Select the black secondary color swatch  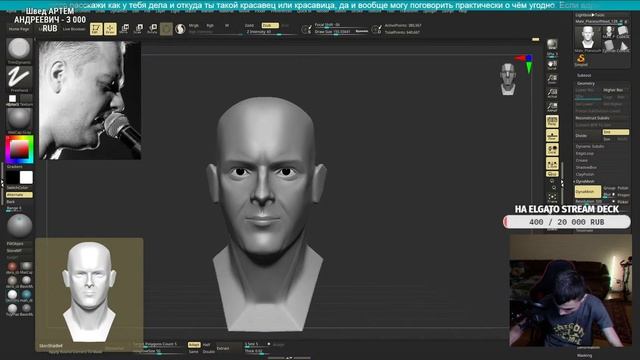[13, 178]
